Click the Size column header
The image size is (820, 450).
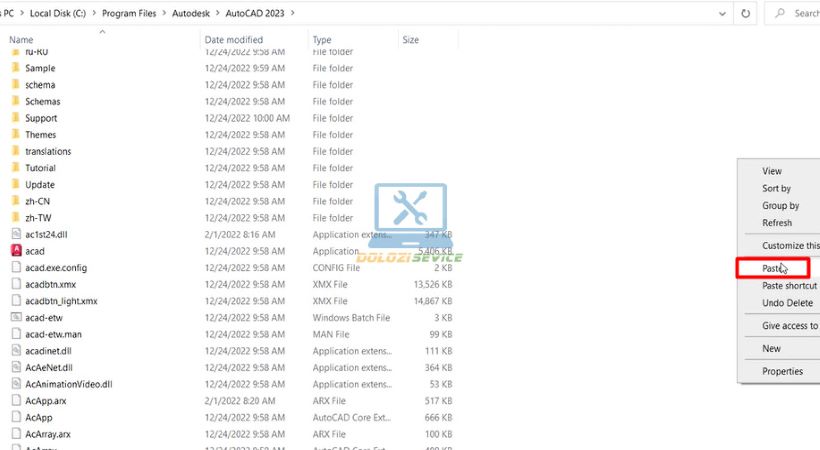410,40
